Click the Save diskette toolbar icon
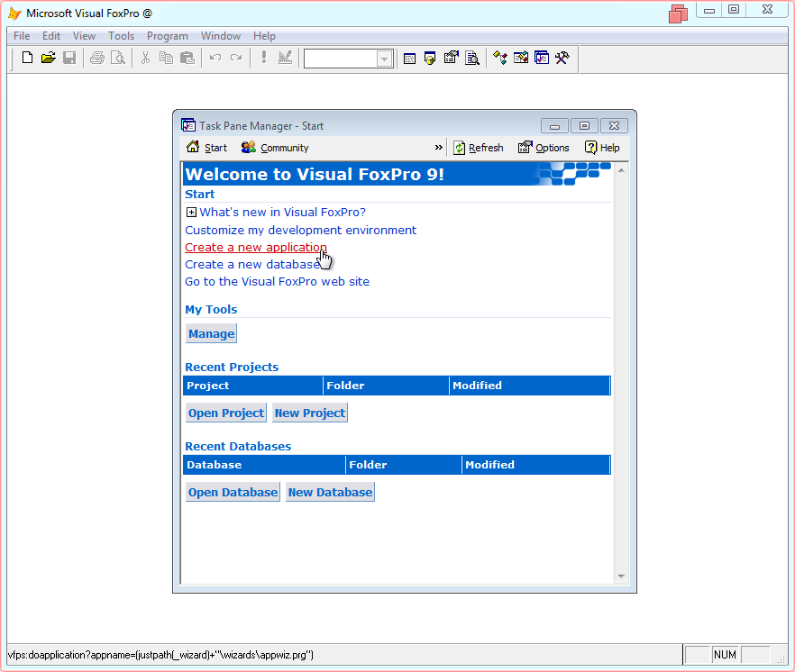Image resolution: width=795 pixels, height=672 pixels. (69, 58)
